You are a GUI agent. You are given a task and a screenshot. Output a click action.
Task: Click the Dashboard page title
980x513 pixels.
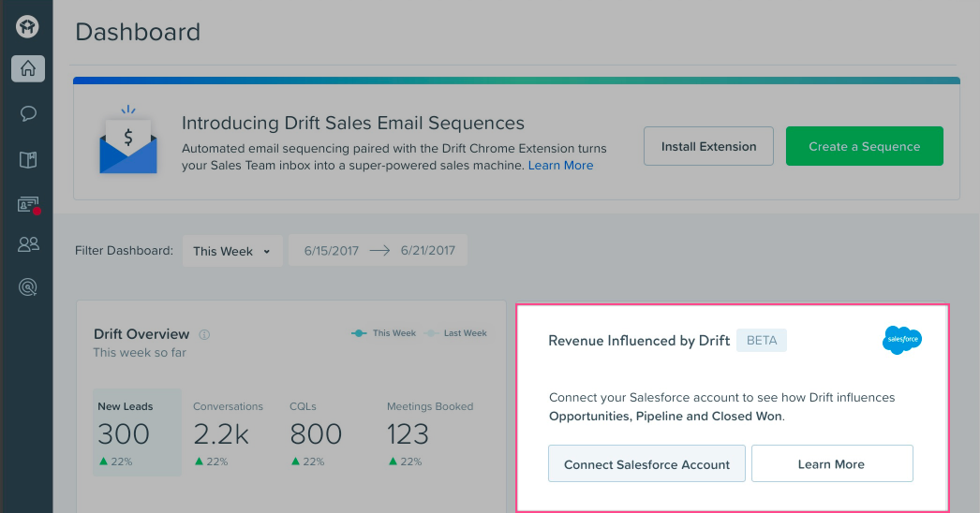(x=138, y=32)
